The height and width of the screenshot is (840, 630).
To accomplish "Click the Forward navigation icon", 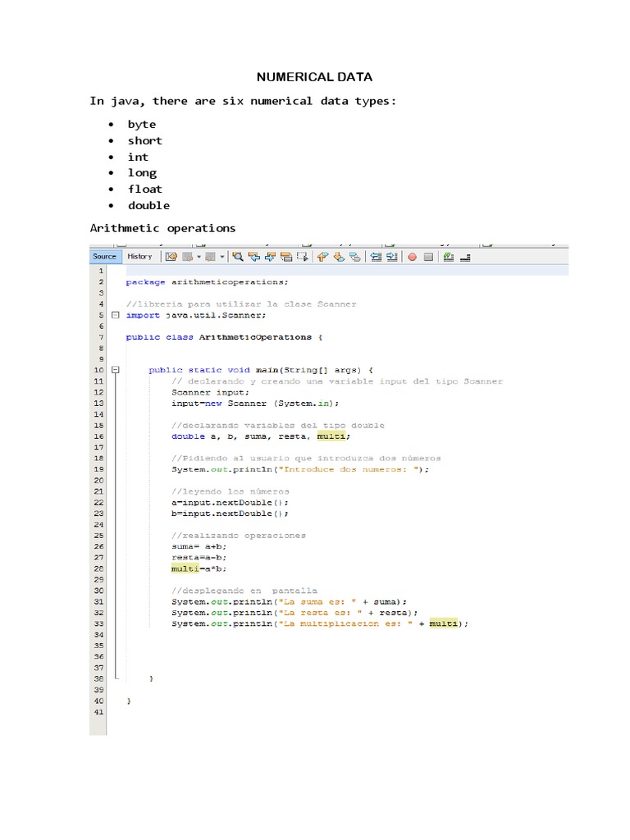I will pos(211,257).
